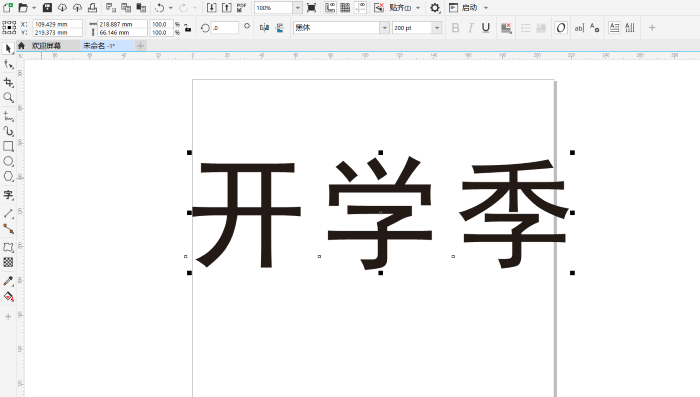Click the cloud upload icon

click(77, 8)
